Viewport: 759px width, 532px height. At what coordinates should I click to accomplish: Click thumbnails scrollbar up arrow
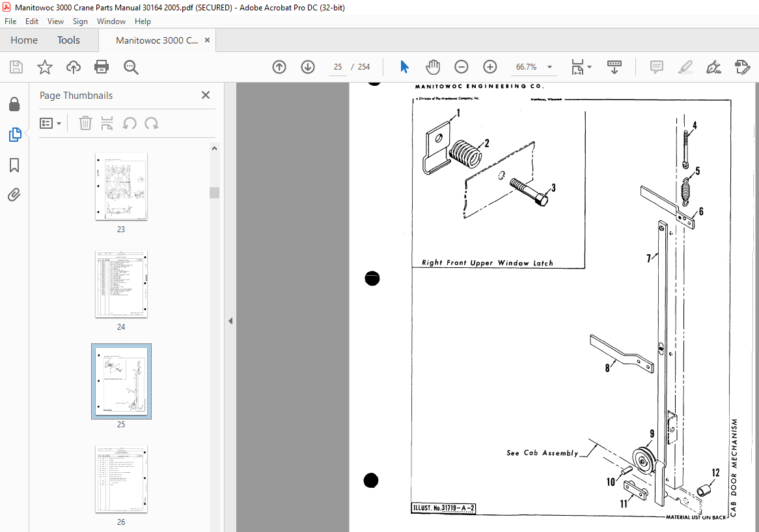(x=214, y=148)
